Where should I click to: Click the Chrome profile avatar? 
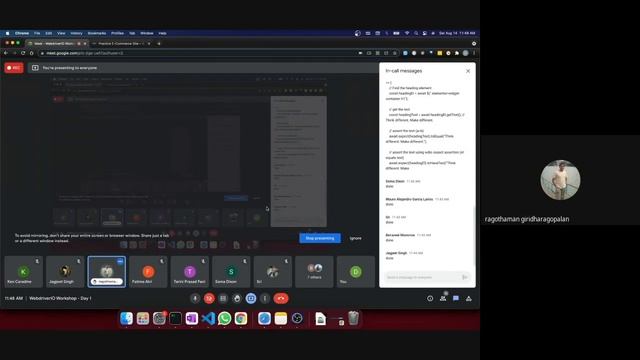[465, 53]
